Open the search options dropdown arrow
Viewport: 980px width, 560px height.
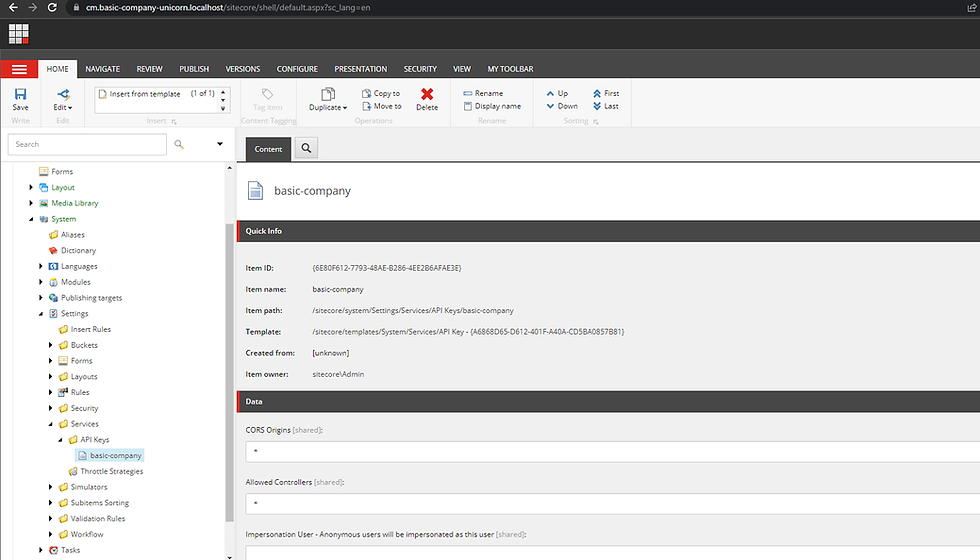click(x=220, y=144)
